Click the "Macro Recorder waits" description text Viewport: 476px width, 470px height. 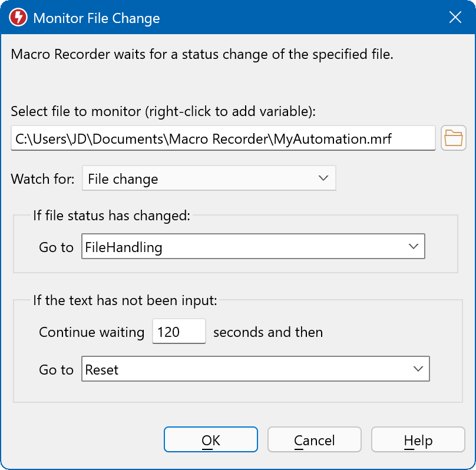(201, 55)
